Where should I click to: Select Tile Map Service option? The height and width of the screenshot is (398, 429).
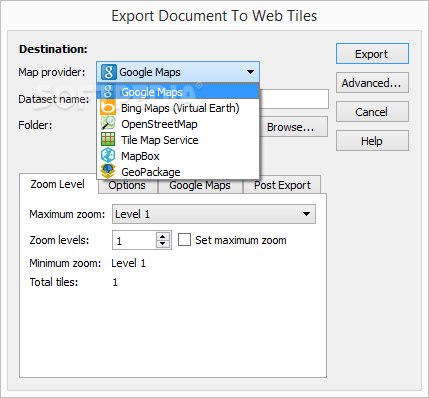pyautogui.click(x=178, y=140)
